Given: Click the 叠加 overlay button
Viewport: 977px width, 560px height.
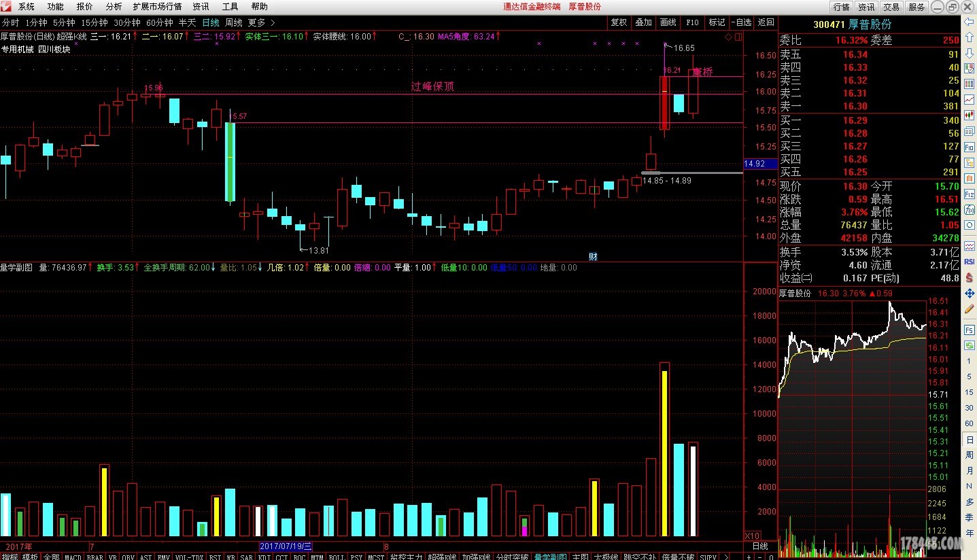Looking at the screenshot, I should (x=643, y=22).
